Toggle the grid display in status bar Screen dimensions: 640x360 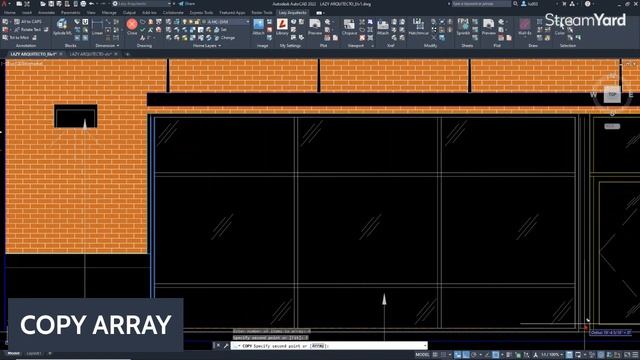pos(436,355)
